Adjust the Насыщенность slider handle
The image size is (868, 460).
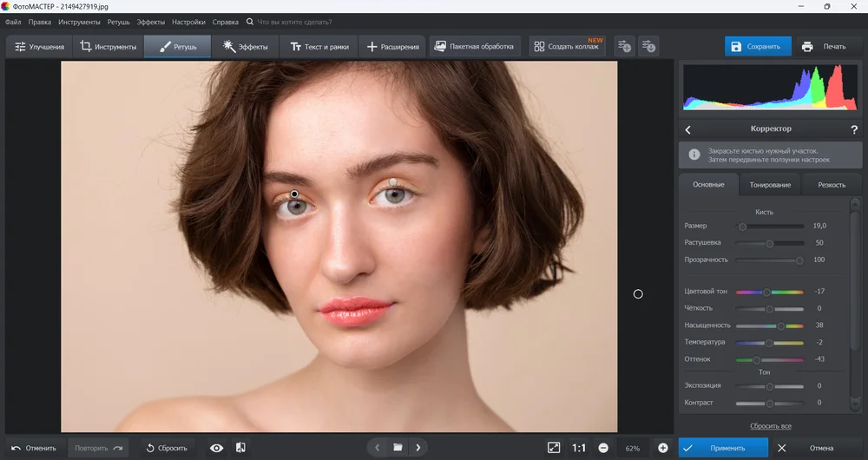[780, 325]
